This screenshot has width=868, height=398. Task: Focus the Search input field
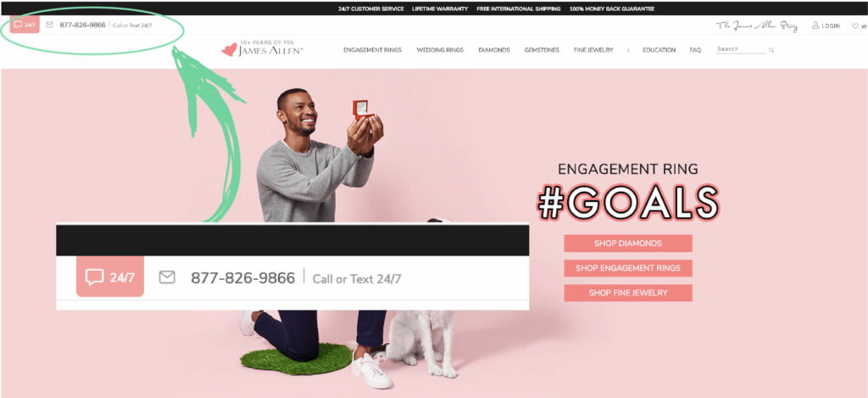[741, 49]
